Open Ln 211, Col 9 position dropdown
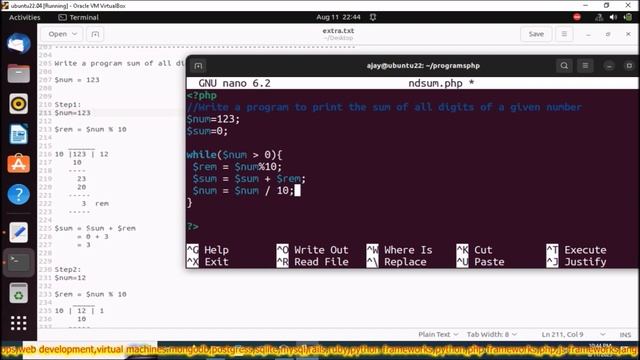The image size is (640, 360). pyautogui.click(x=573, y=335)
